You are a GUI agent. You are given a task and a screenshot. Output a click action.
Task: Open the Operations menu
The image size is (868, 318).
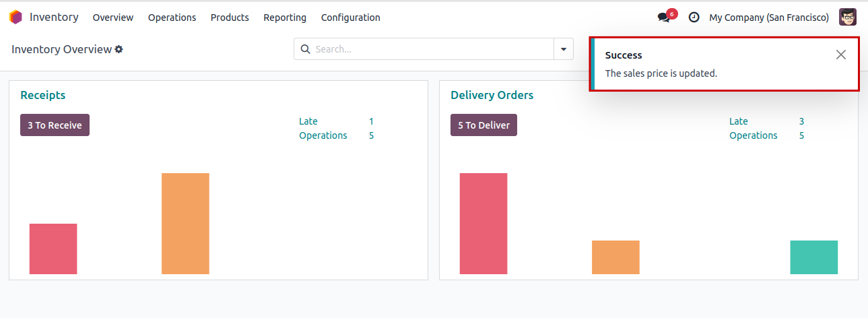[x=172, y=18]
